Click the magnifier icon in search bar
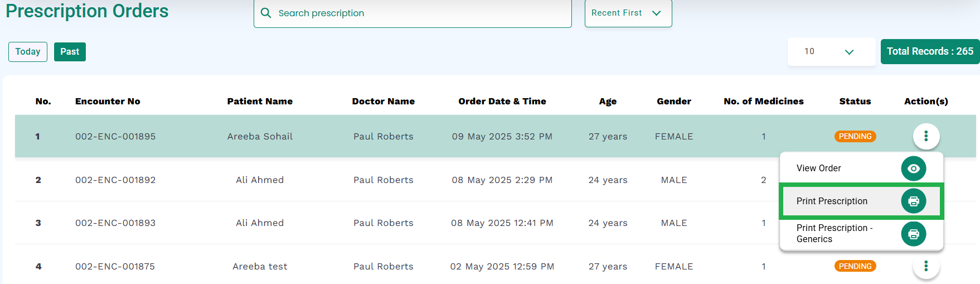 click(x=266, y=13)
